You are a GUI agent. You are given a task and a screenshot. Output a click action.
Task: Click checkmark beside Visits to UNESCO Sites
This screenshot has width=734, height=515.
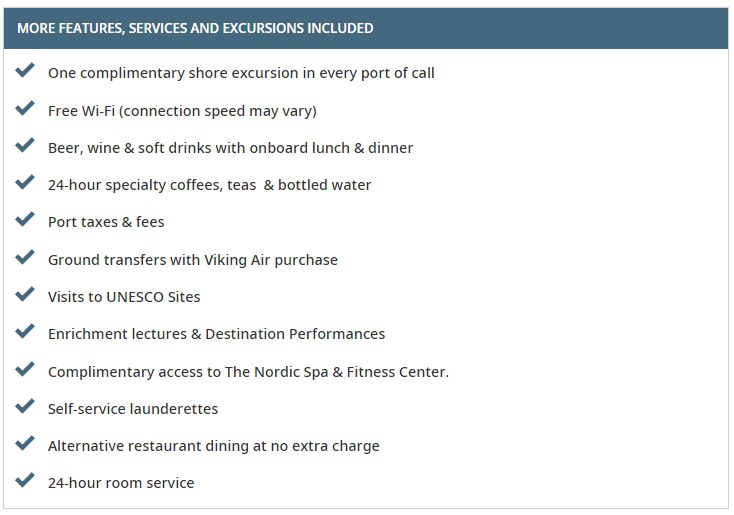(x=25, y=294)
